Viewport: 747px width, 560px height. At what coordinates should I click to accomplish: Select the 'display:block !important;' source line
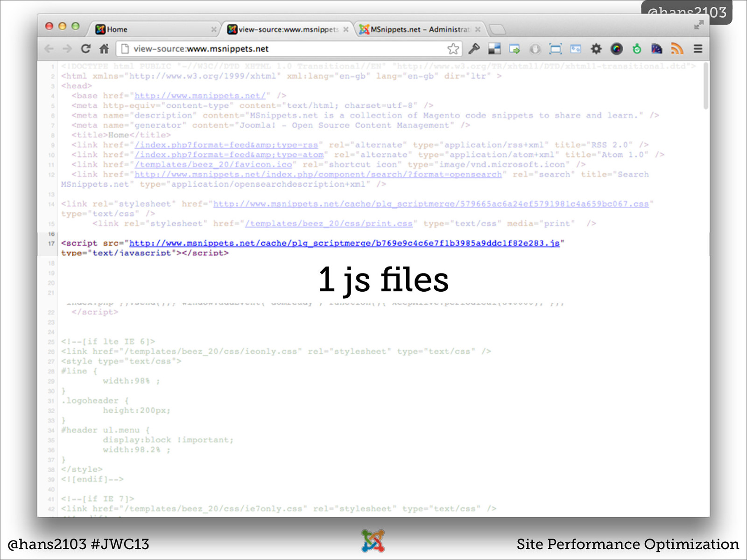pyautogui.click(x=168, y=440)
